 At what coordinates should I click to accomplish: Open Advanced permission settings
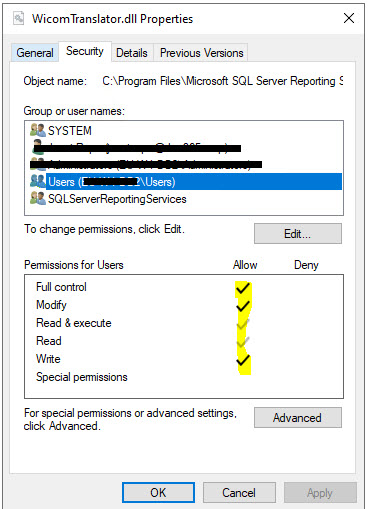click(298, 417)
